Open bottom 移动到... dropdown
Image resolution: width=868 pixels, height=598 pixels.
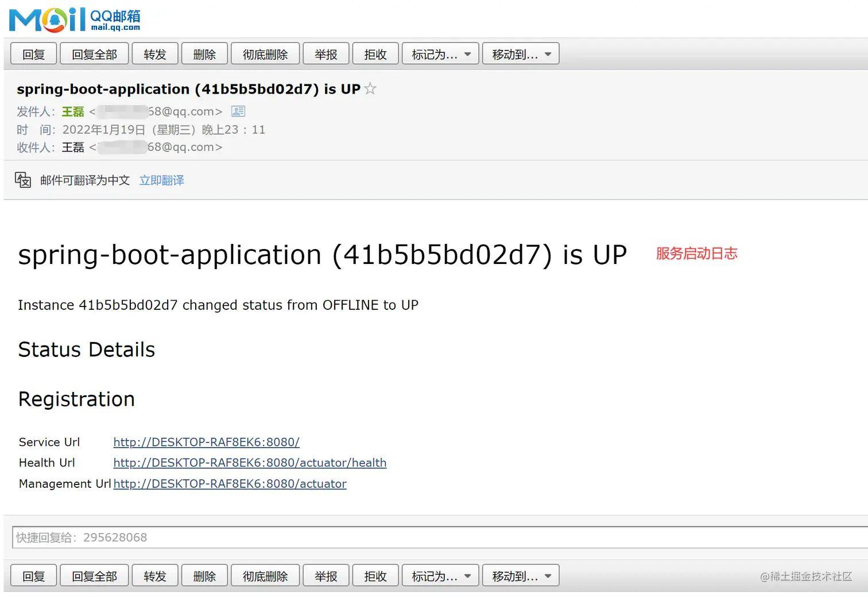pyautogui.click(x=521, y=576)
